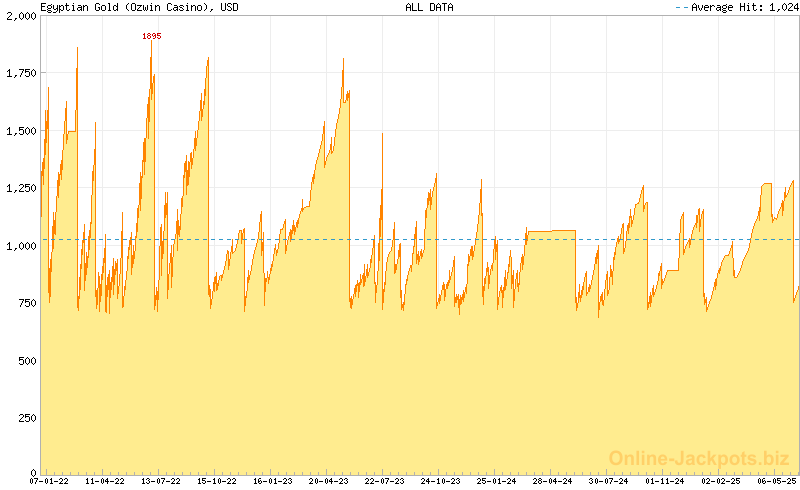Select the 11-04-22 date tick label
800x490 pixels.
click(x=105, y=481)
